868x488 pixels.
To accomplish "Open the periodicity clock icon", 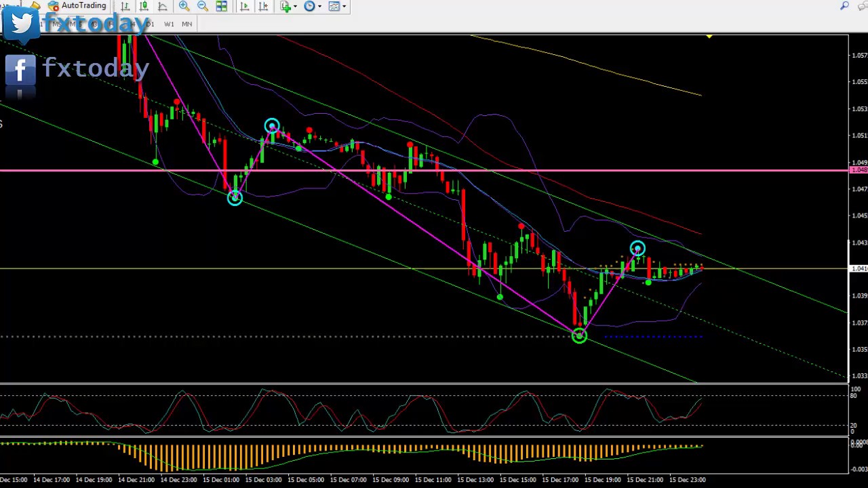I will (310, 6).
